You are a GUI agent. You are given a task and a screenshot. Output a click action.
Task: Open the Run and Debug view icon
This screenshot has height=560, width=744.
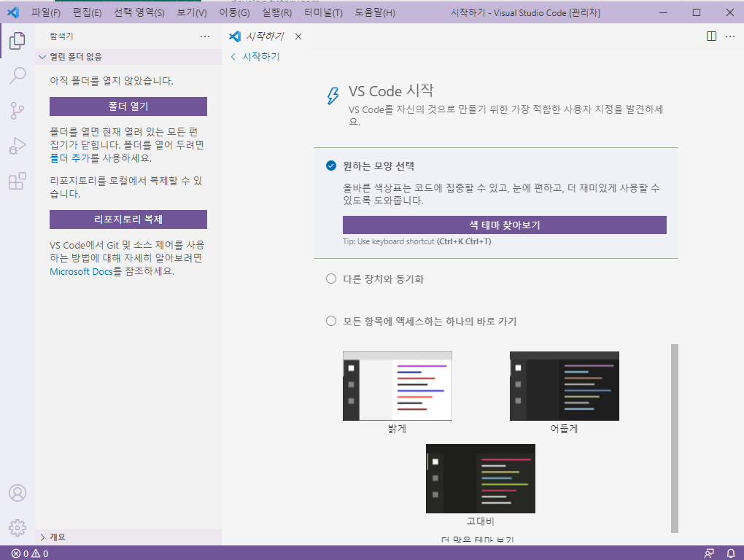coord(17,146)
